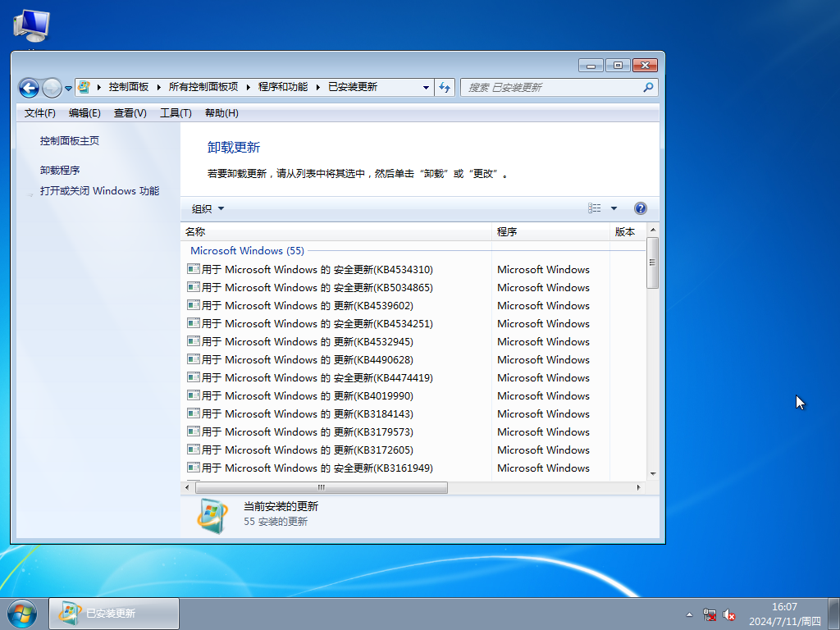Click the Back navigation arrow

coord(29,87)
